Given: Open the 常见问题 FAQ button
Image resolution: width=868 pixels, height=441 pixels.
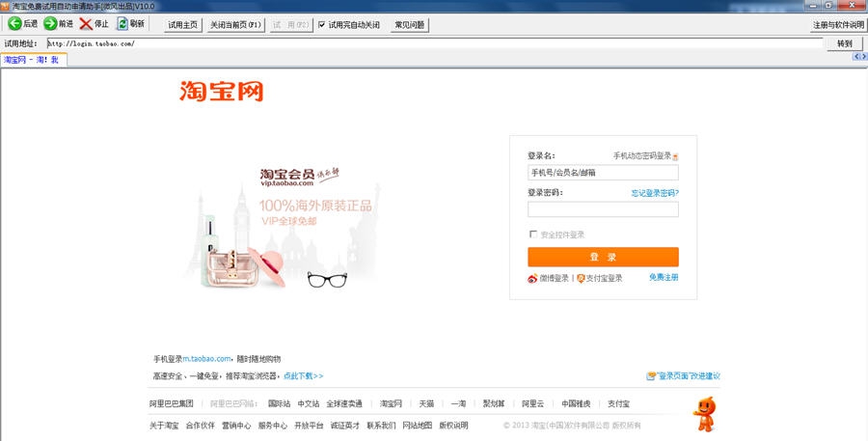Looking at the screenshot, I should pyautogui.click(x=410, y=25).
